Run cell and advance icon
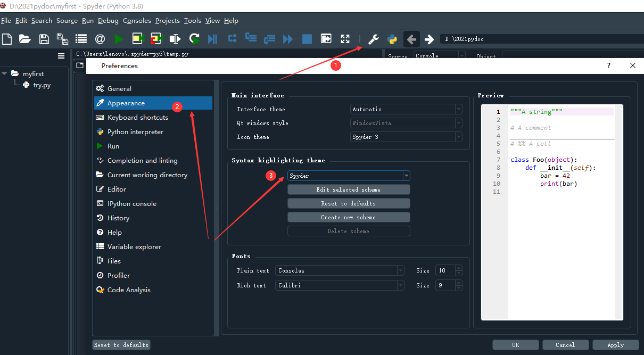644x355 pixels. [x=156, y=39]
